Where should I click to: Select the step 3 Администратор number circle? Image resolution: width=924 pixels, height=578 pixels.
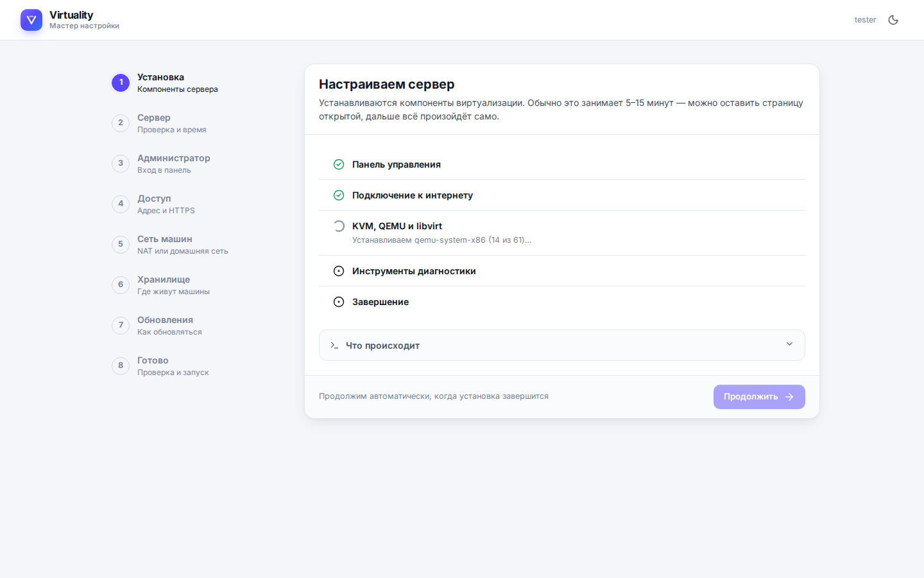(121, 163)
